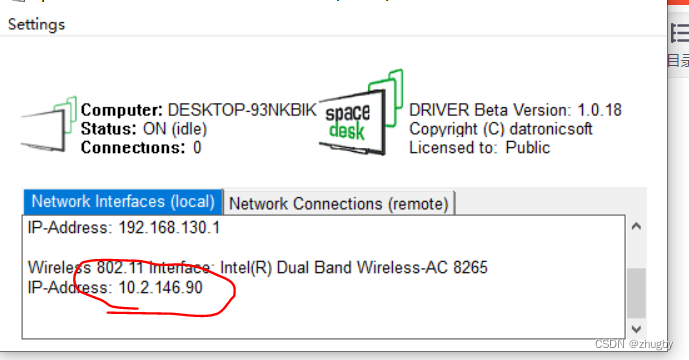
Task: Click the spacedesk logo icon
Action: point(361,113)
